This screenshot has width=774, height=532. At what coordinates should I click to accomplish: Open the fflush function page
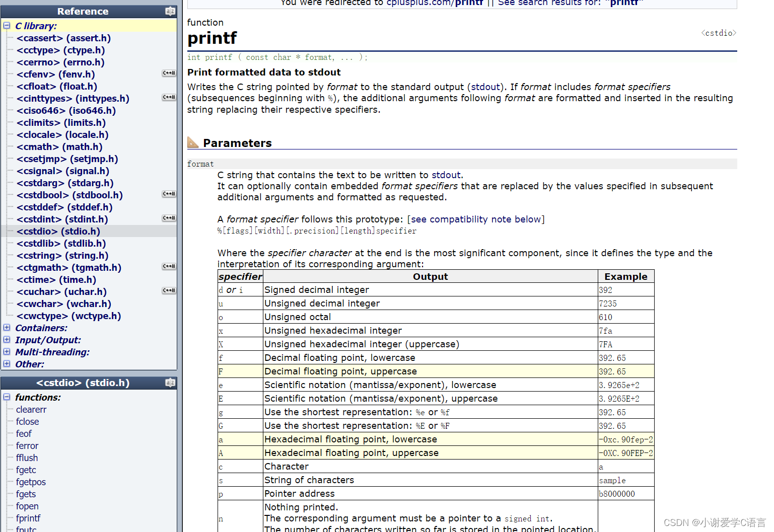[27, 458]
